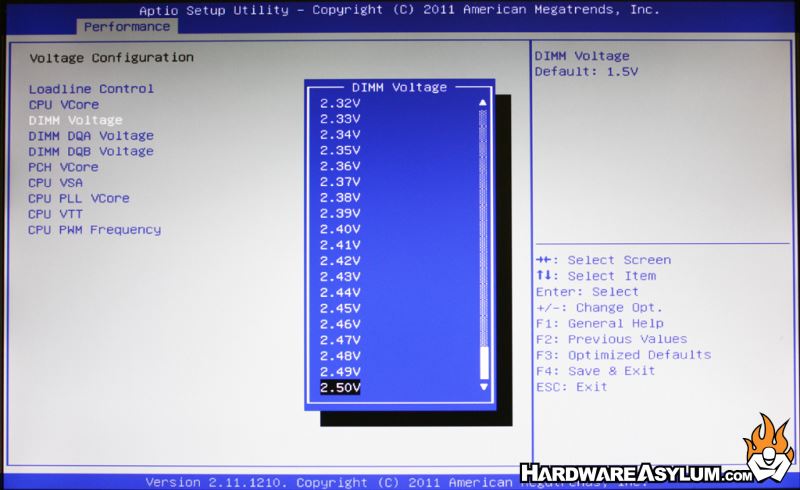Open the Performance tab
The width and height of the screenshot is (800, 490).
coord(127,27)
